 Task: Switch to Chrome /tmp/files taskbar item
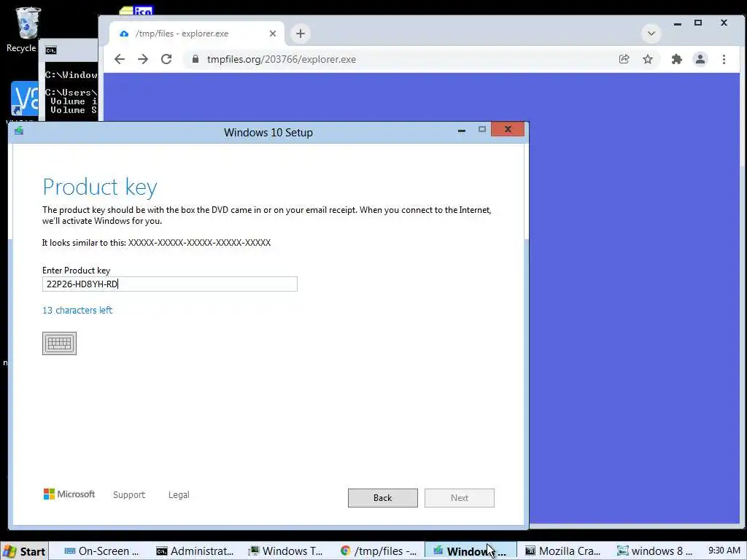click(x=379, y=551)
